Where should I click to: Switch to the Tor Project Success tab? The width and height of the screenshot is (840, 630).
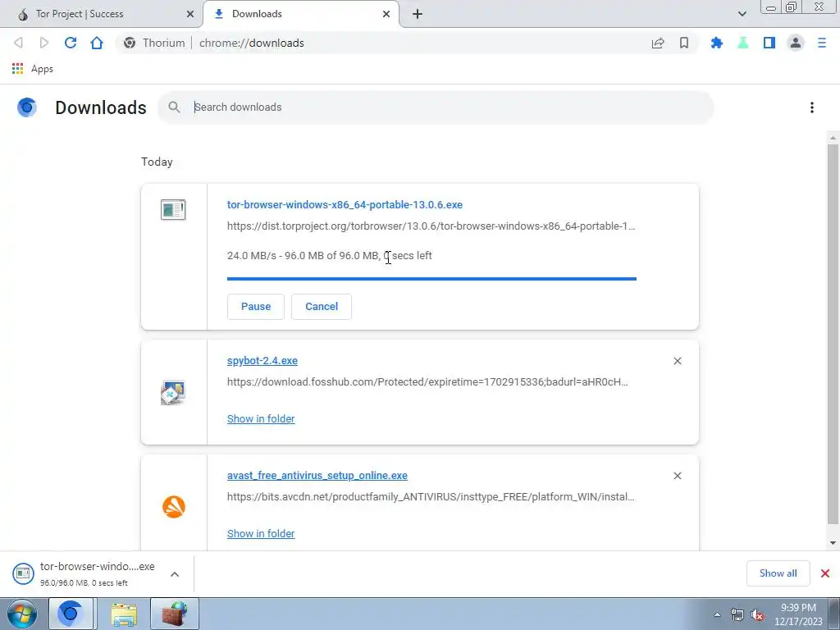point(101,14)
